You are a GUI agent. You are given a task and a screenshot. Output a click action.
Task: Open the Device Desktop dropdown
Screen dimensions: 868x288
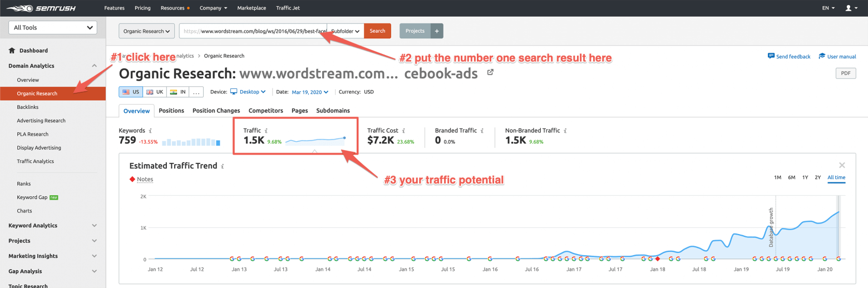coord(248,92)
